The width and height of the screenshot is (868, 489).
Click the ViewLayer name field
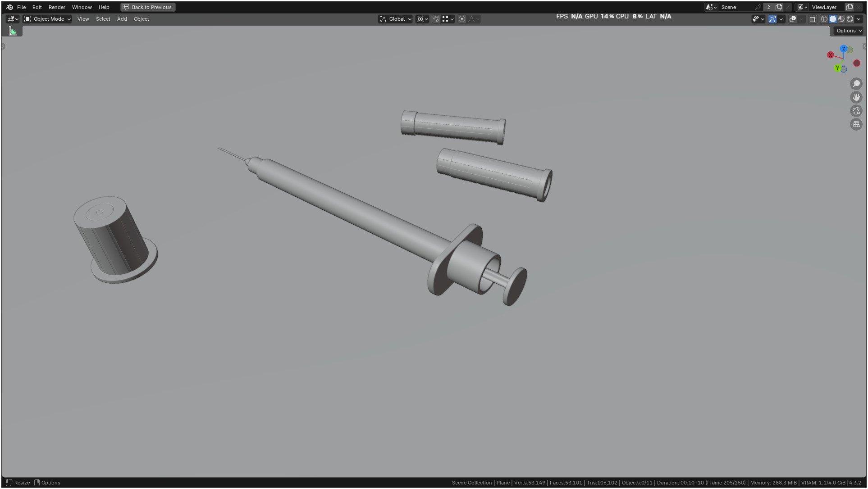(827, 7)
